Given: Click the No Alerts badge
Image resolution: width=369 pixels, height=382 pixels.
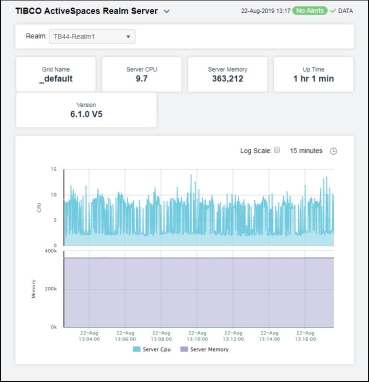Looking at the screenshot, I should click(310, 11).
